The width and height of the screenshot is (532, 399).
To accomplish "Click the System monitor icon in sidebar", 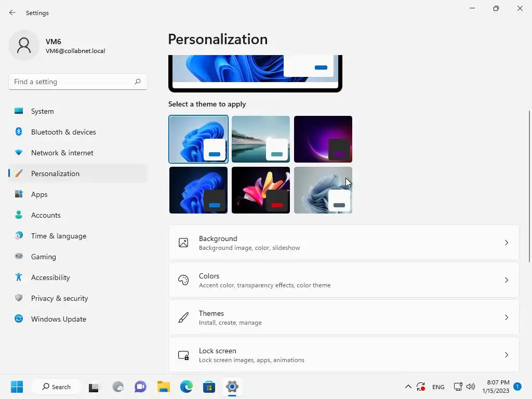I will [x=19, y=111].
